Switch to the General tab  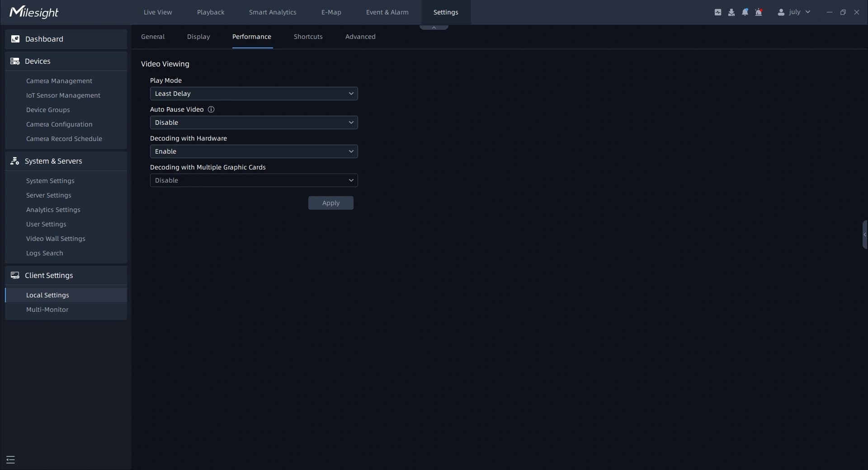153,37
